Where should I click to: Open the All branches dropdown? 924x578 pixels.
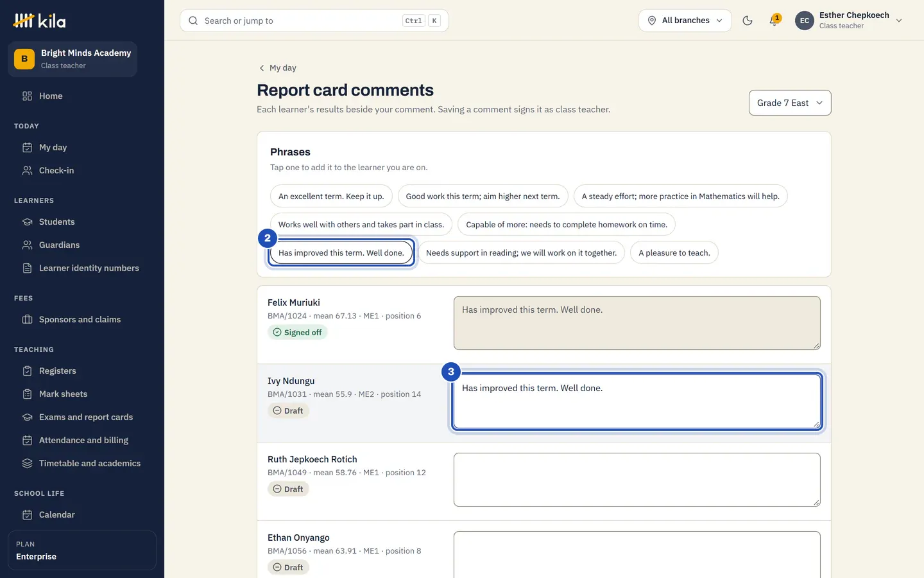point(685,21)
